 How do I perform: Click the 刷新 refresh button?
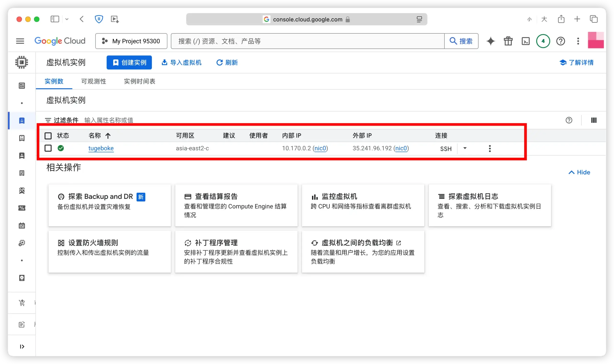tap(227, 63)
